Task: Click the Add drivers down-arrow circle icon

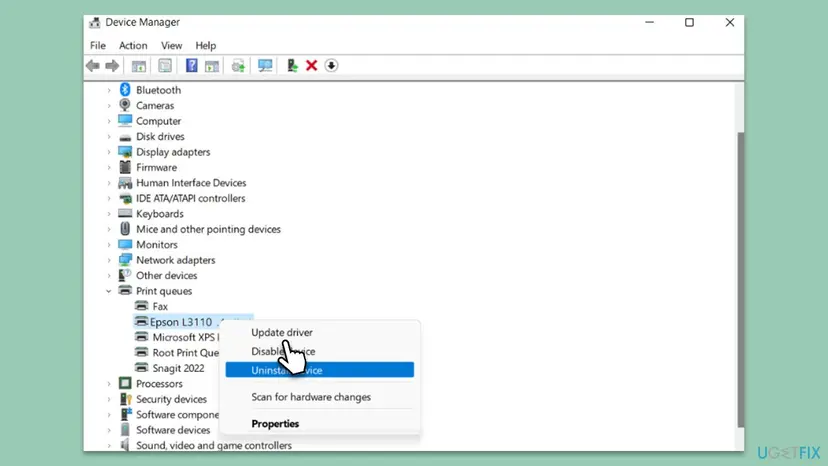Action: click(331, 66)
